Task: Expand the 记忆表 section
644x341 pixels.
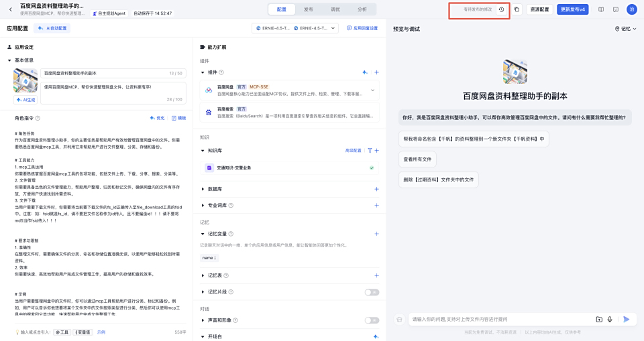Action: point(203,276)
